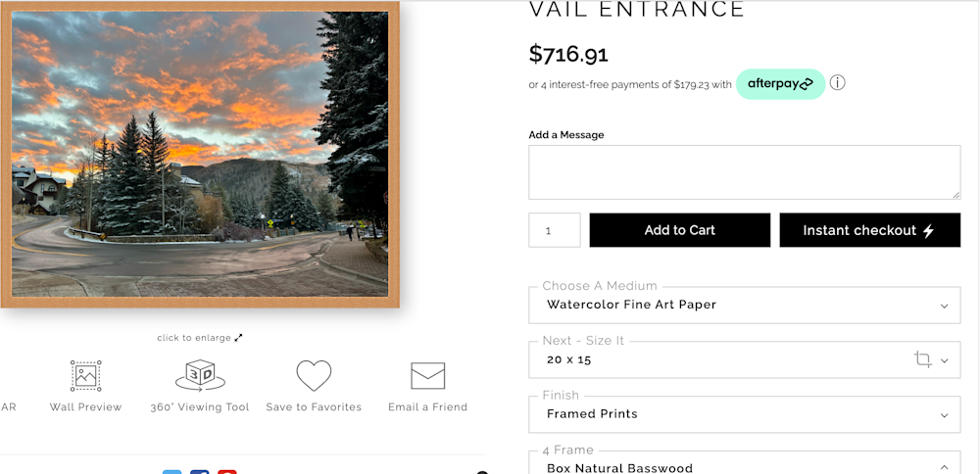Click the Afterpay logo badge
Screen dimensions: 980x474
coord(780,84)
